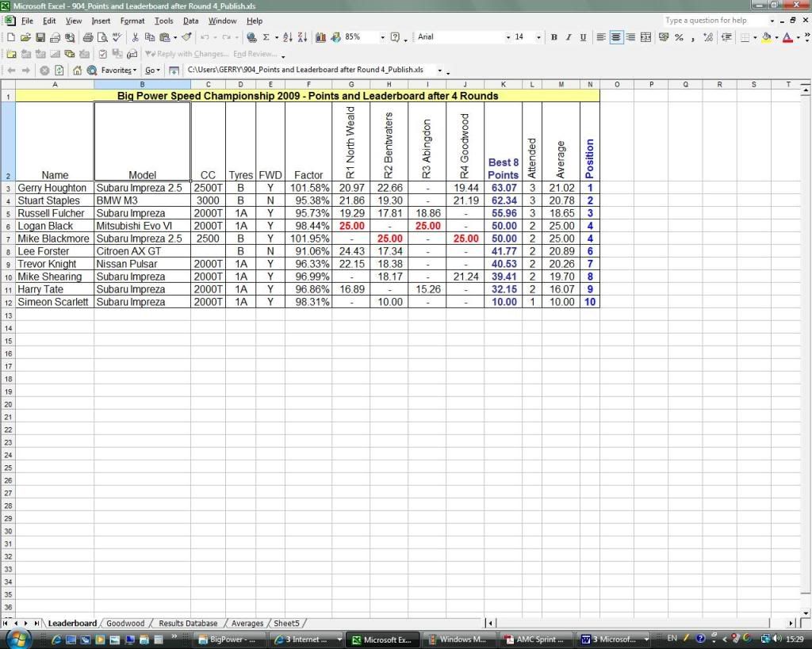Viewport: 812px width, 649px height.
Task: Merge and center the selected cells
Action: pyautogui.click(x=645, y=37)
